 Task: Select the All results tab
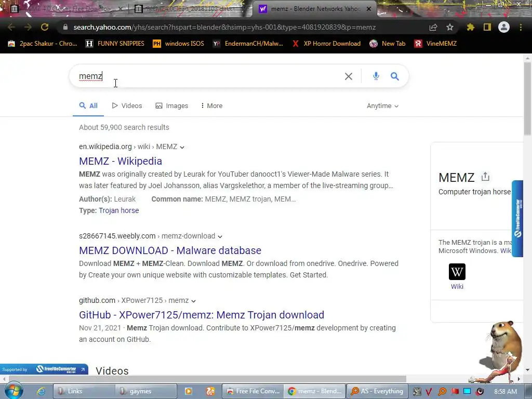tap(88, 105)
